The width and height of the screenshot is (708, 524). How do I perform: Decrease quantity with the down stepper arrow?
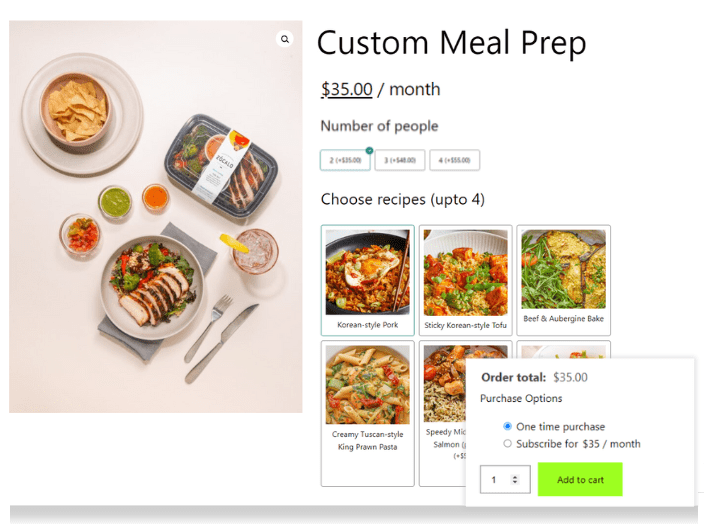(515, 482)
